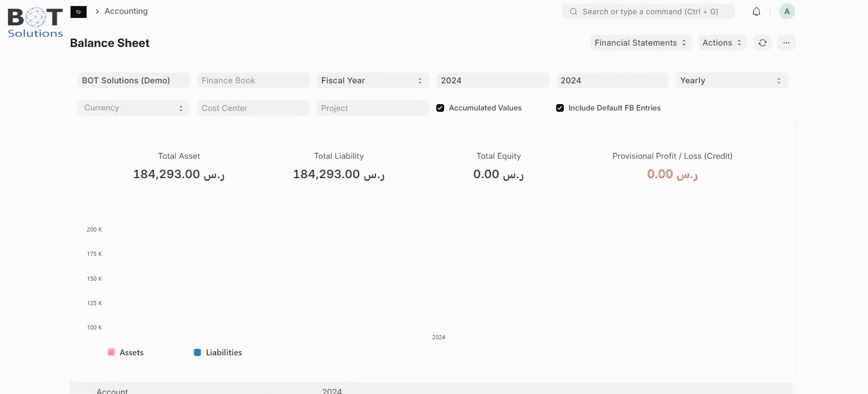Viewport: 868px width, 394px height.
Task: Open the Financial Statements menu
Action: click(640, 43)
